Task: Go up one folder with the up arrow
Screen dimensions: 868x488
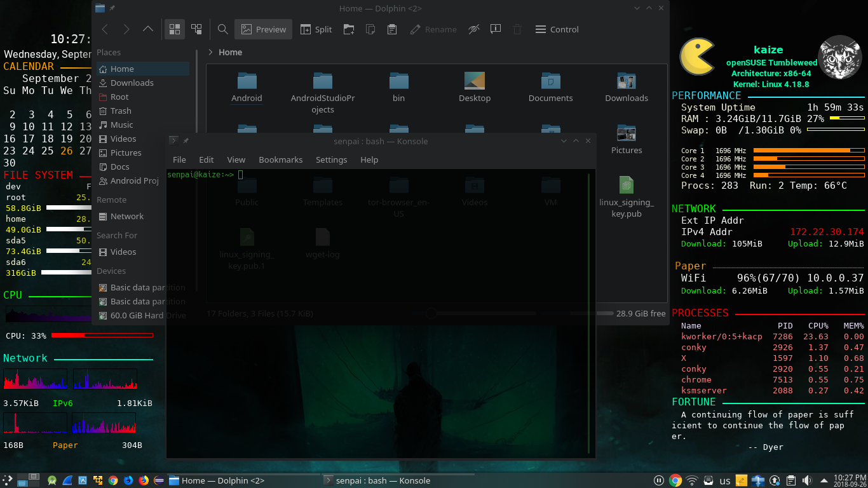Action: [x=147, y=29]
